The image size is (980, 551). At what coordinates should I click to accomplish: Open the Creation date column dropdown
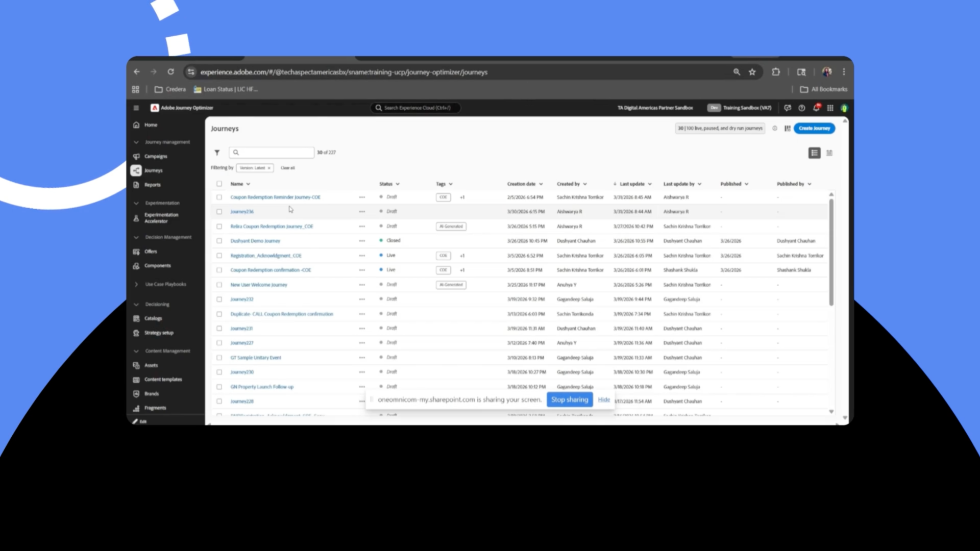541,184
